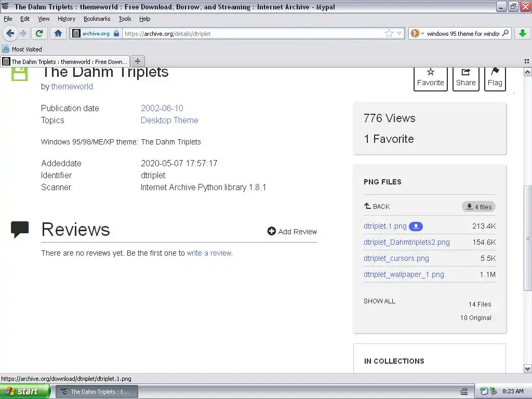Favorite this item with the star button
The height and width of the screenshot is (399, 532).
pos(430,78)
